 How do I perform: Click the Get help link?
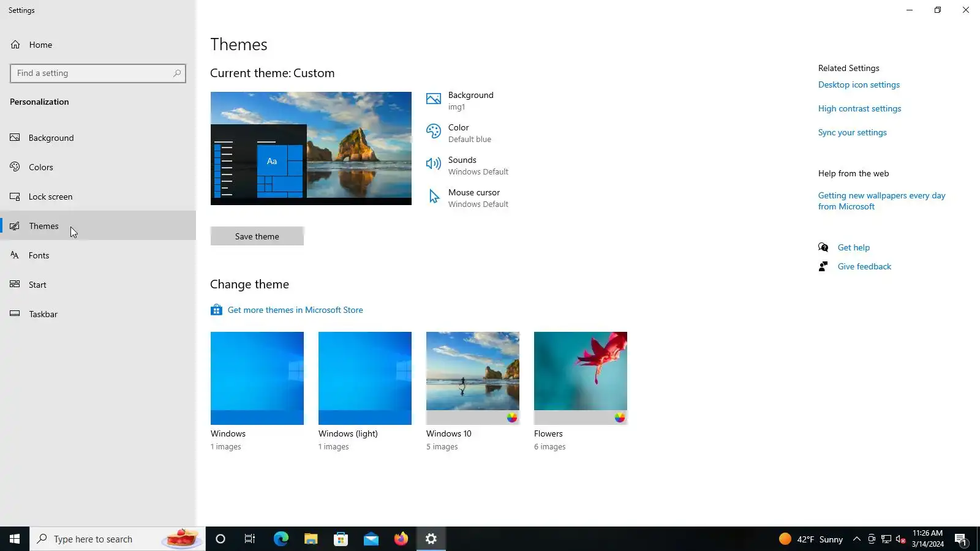[854, 247]
